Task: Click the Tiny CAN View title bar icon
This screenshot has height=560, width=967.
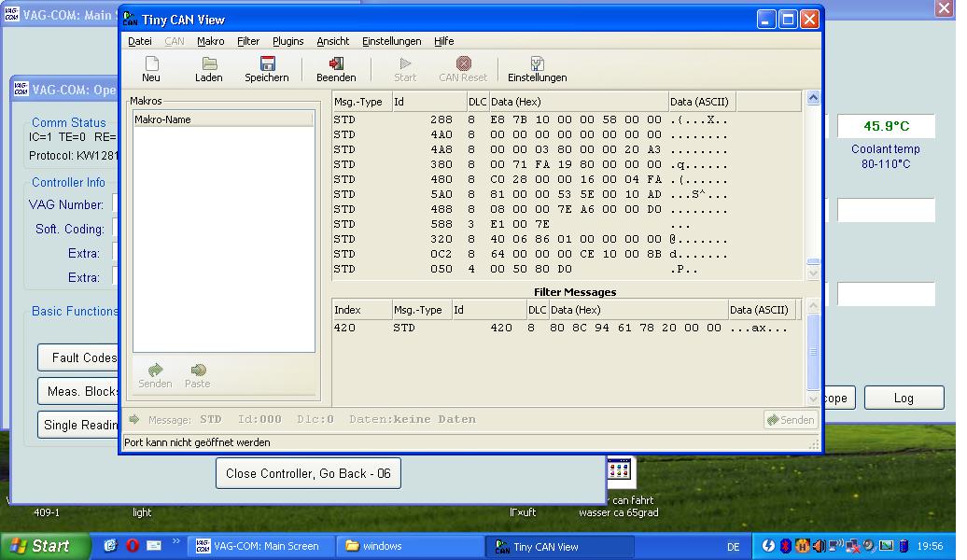Action: click(130, 20)
